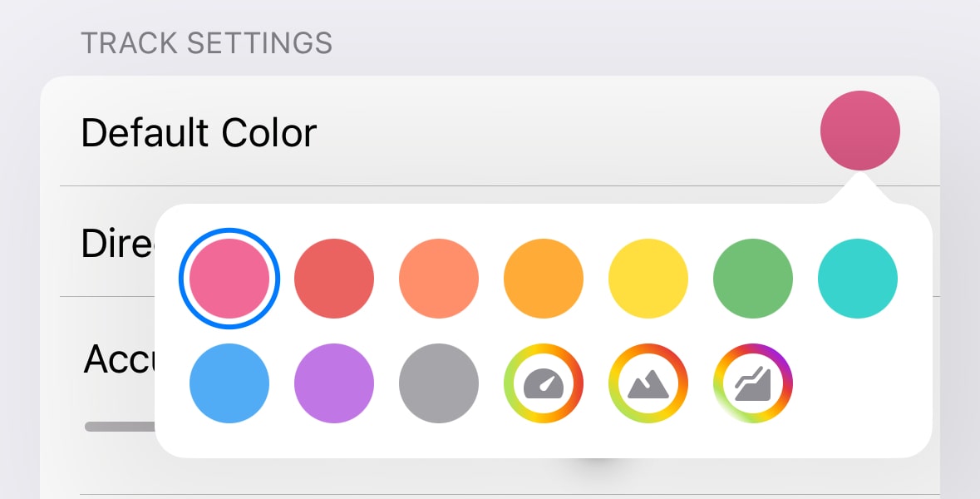Tap the partially hidden Direction row
980x499 pixels.
point(116,242)
